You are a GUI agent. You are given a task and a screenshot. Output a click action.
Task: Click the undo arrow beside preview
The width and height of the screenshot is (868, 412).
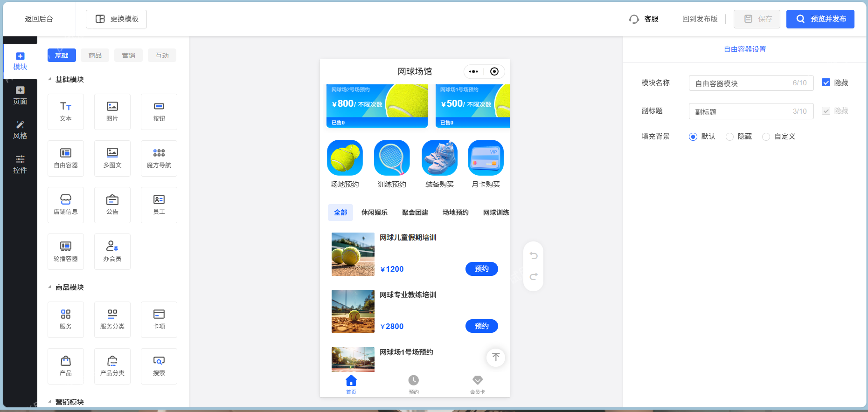click(x=534, y=255)
